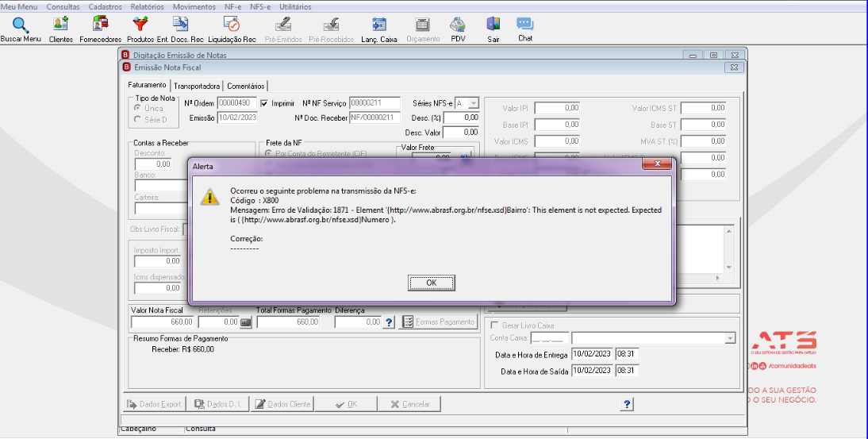Viewport: 868px width, 439px height.
Task: Click the Valor ICMS ST field
Action: [x=703, y=109]
